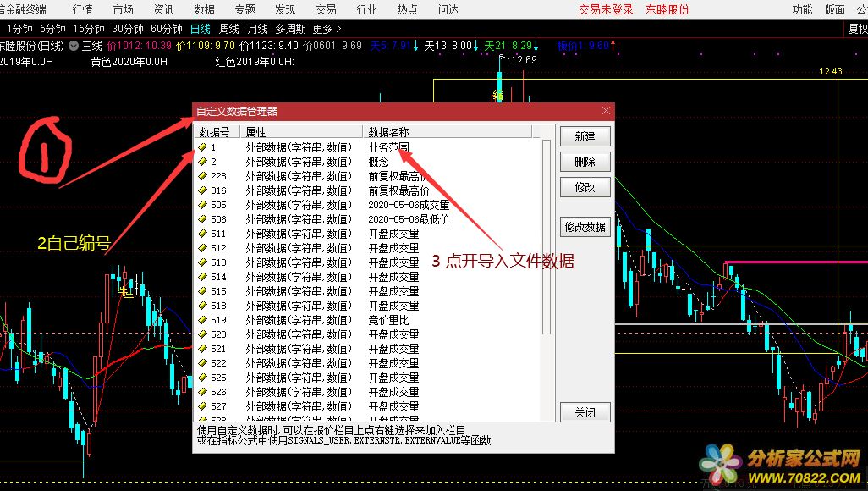868x491 pixels.
Task: Open the 热点 menu
Action: tap(407, 9)
